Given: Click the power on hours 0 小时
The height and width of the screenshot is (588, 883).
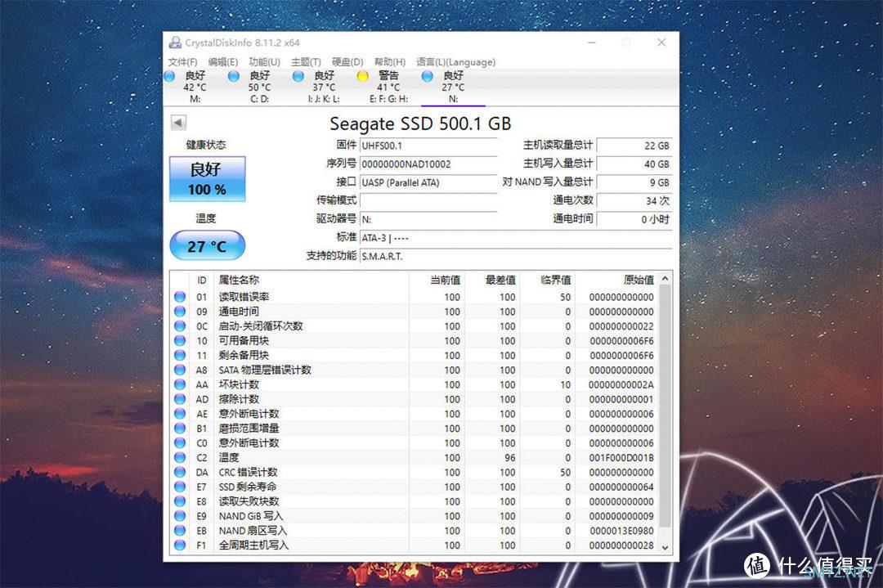Looking at the screenshot, I should tap(634, 219).
